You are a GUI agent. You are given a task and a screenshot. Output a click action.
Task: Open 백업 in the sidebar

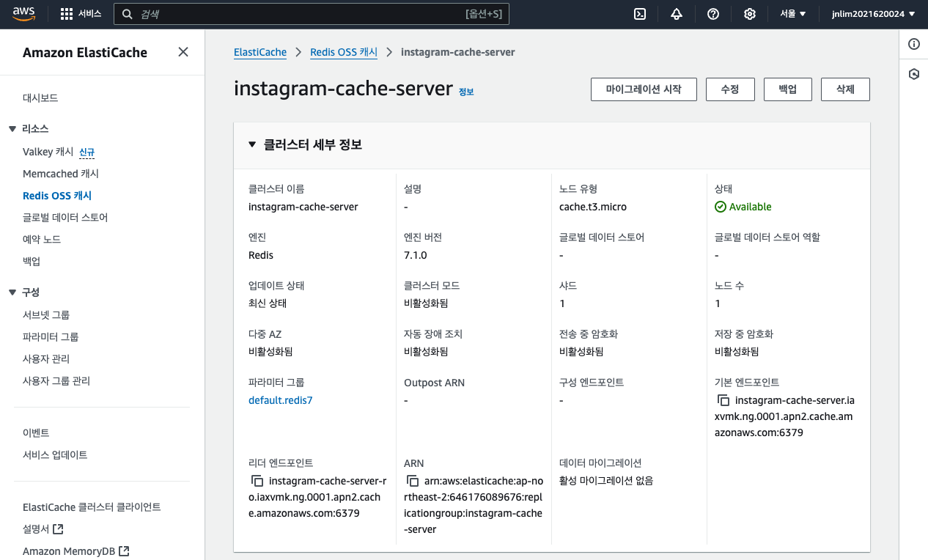[x=32, y=262]
